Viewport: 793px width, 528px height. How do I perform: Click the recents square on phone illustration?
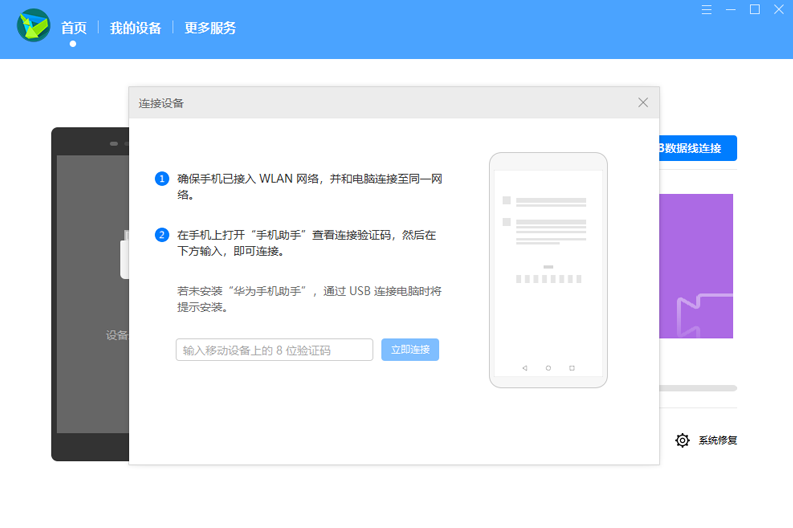pyautogui.click(x=572, y=368)
